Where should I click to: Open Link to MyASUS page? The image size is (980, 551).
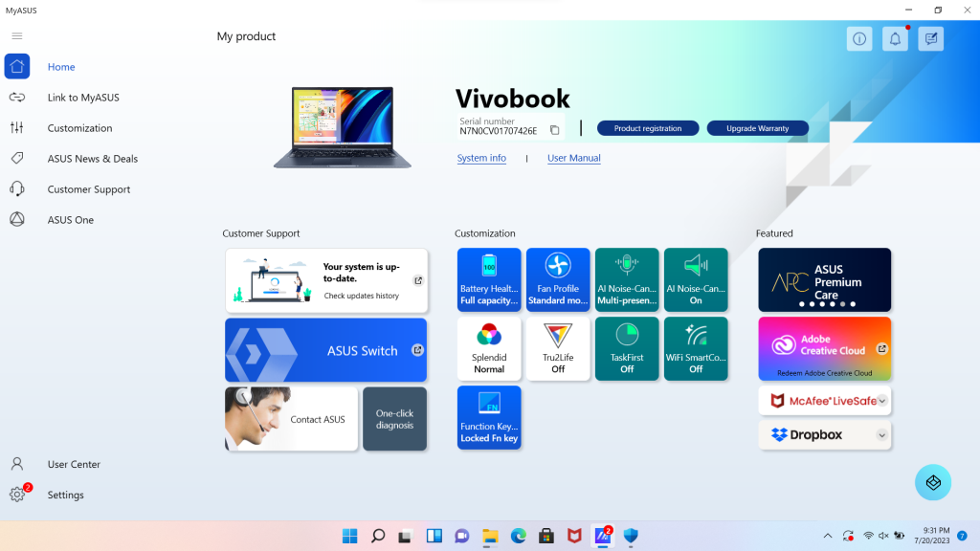click(x=83, y=98)
